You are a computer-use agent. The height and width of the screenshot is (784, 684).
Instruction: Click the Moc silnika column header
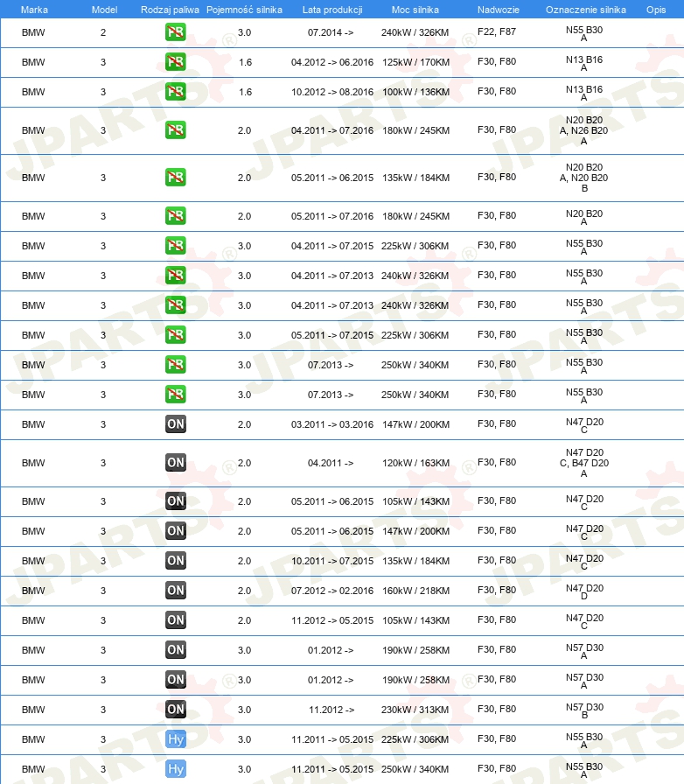(x=415, y=10)
